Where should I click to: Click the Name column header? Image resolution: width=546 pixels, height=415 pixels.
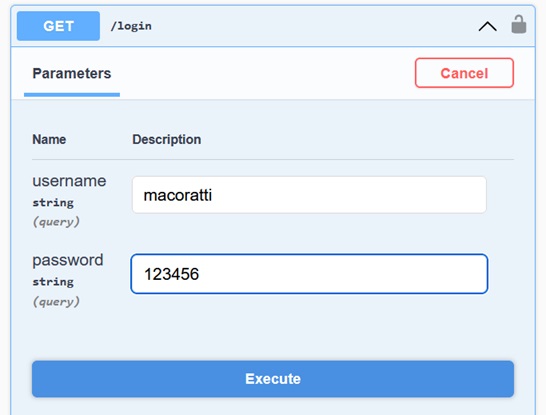pos(49,140)
